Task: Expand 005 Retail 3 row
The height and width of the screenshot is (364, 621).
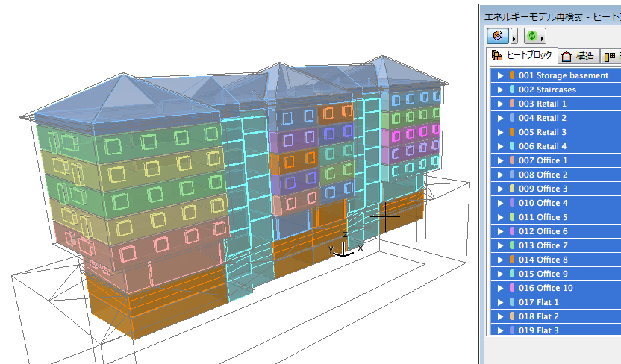Action: click(x=500, y=132)
